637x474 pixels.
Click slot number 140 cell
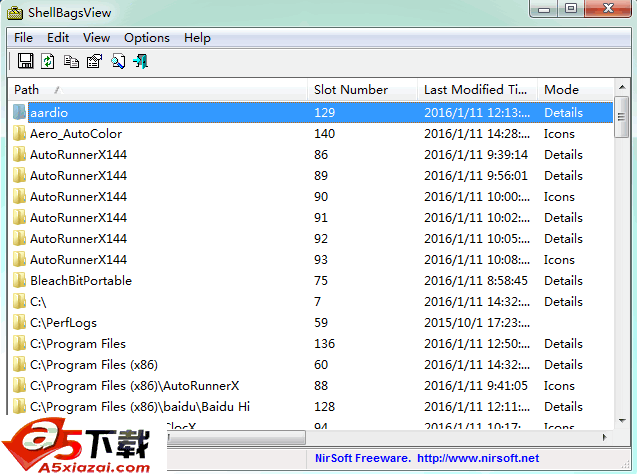[324, 133]
